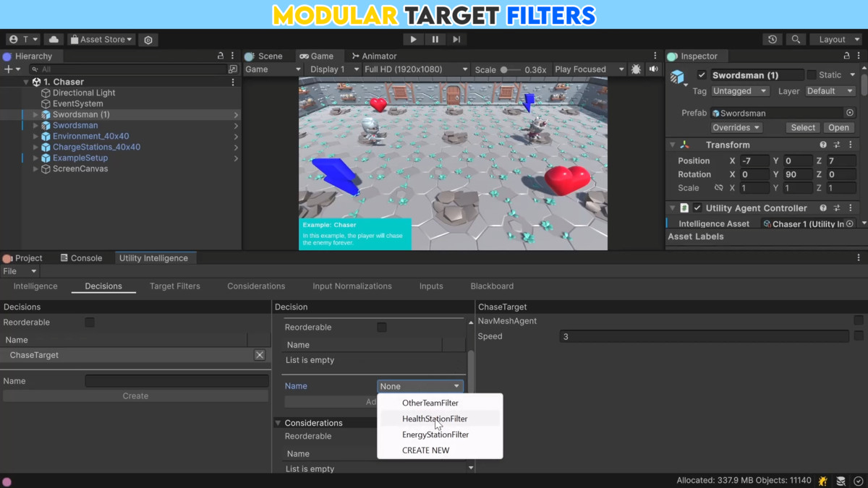Open the Swordsman (1) prefab with its arrow
Screen dimensions: 868x488
(236, 115)
